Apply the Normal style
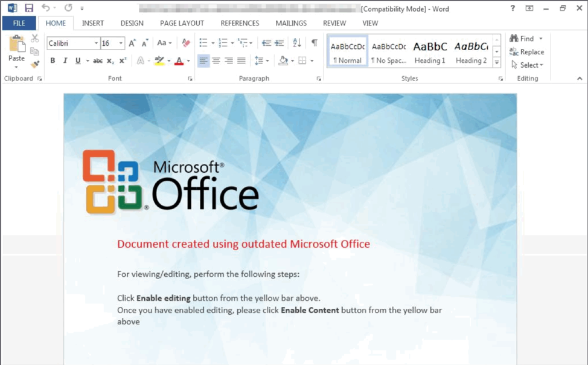588x365 pixels. 348,51
